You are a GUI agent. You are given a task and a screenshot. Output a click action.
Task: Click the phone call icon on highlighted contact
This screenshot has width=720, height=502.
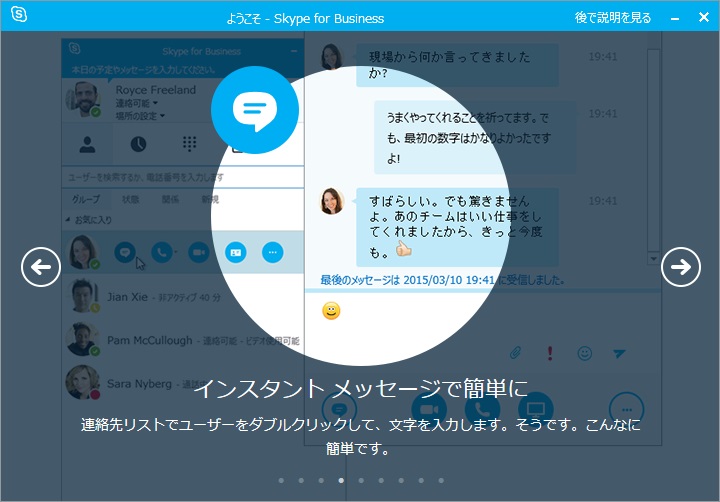coord(162,252)
